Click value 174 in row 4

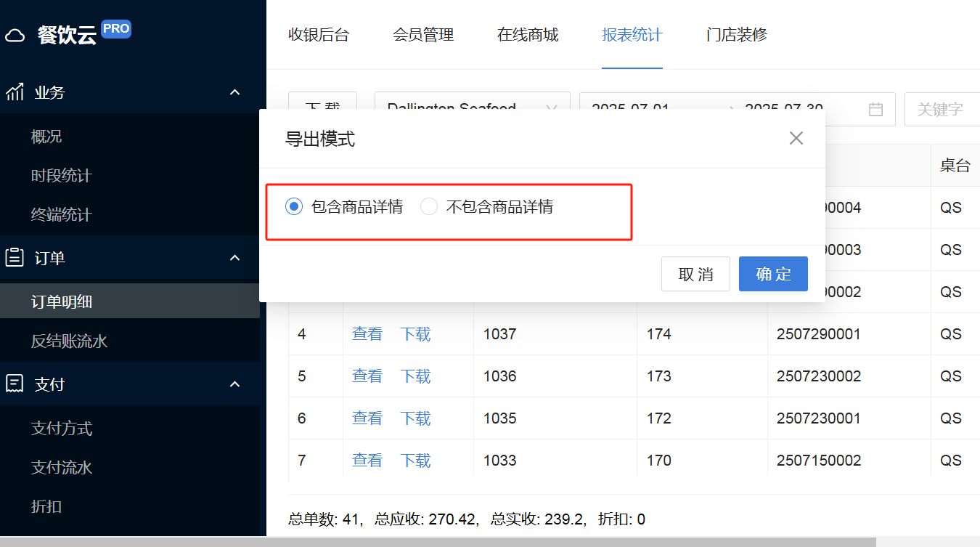[x=659, y=334]
